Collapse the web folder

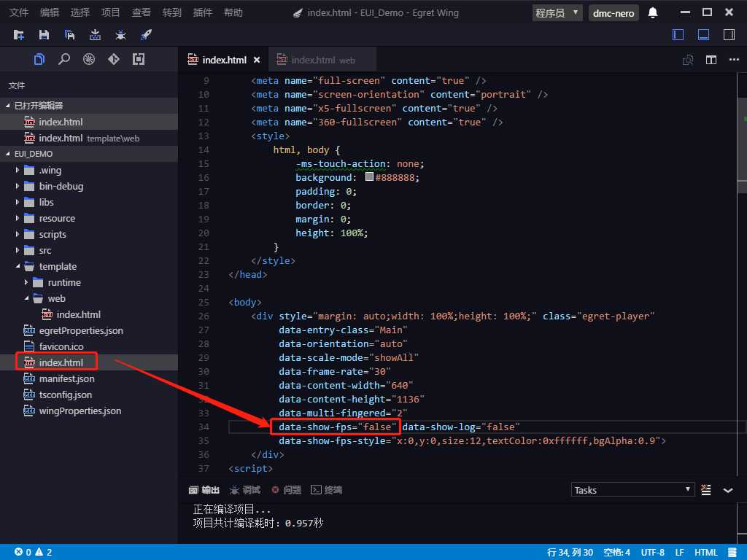pos(26,298)
